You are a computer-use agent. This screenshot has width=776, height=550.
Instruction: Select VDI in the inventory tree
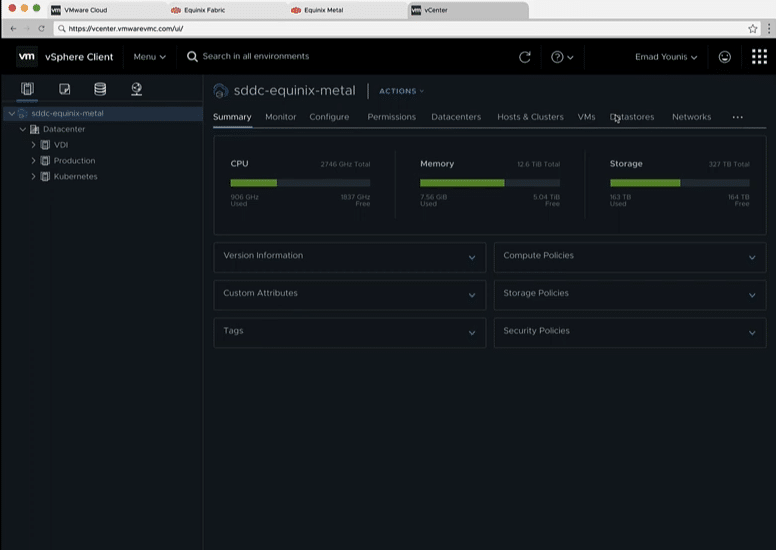pos(61,145)
